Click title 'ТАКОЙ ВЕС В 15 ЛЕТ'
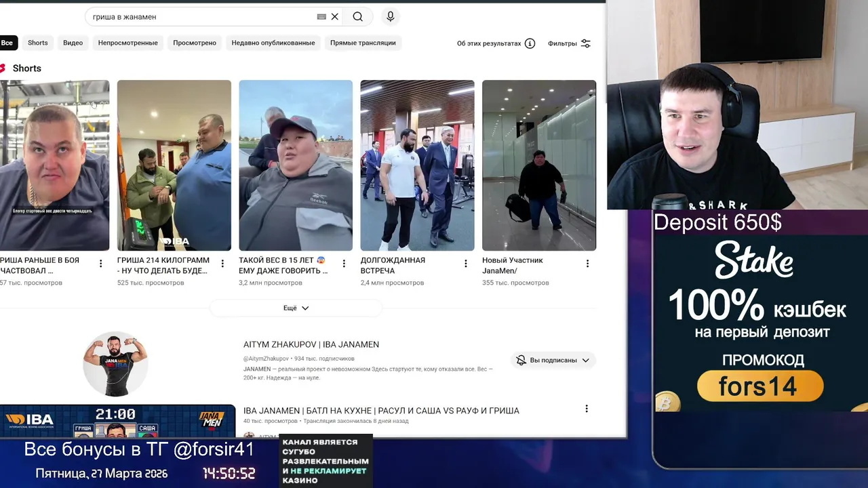The width and height of the screenshot is (868, 488). [x=283, y=265]
